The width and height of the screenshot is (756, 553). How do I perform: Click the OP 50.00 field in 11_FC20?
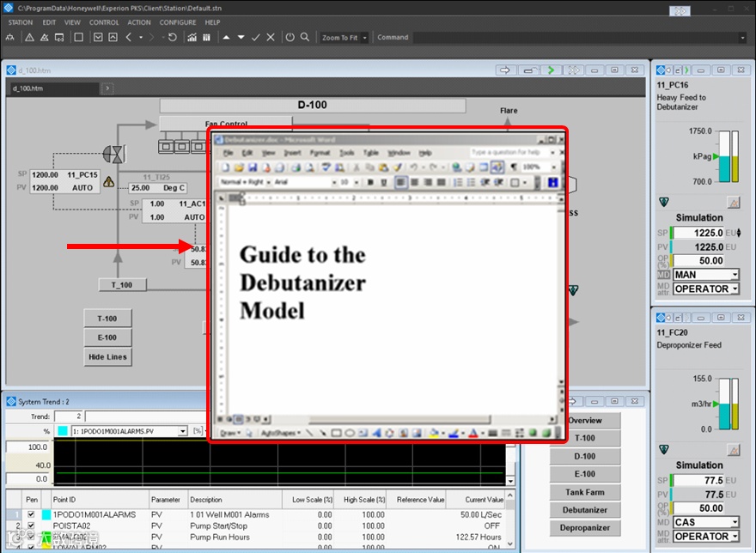coord(698,508)
